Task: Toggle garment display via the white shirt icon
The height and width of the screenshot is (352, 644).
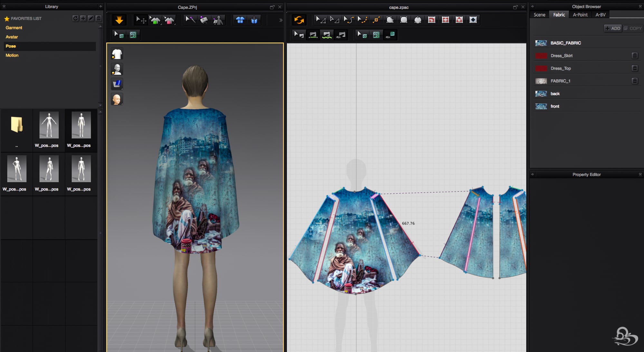Action: click(x=117, y=54)
